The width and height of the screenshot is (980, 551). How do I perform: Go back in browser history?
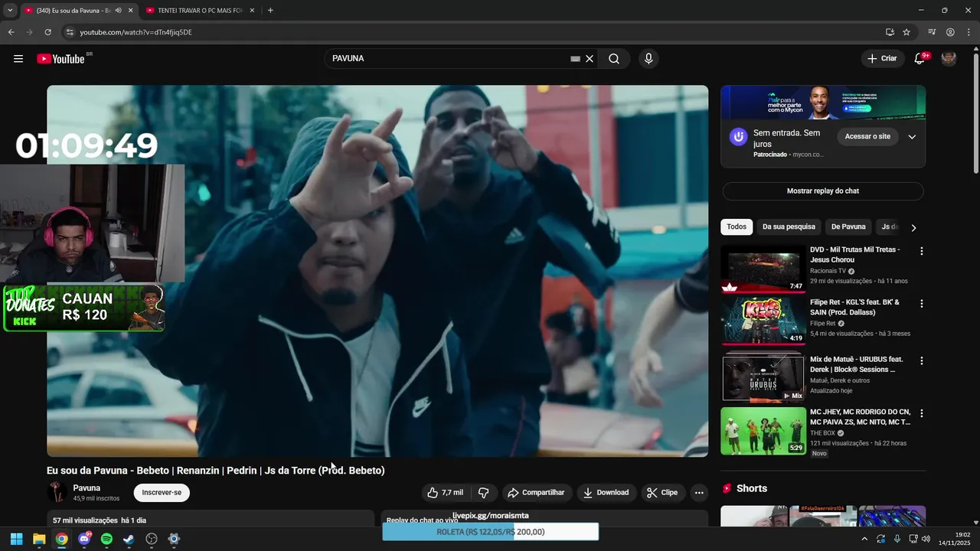11,32
